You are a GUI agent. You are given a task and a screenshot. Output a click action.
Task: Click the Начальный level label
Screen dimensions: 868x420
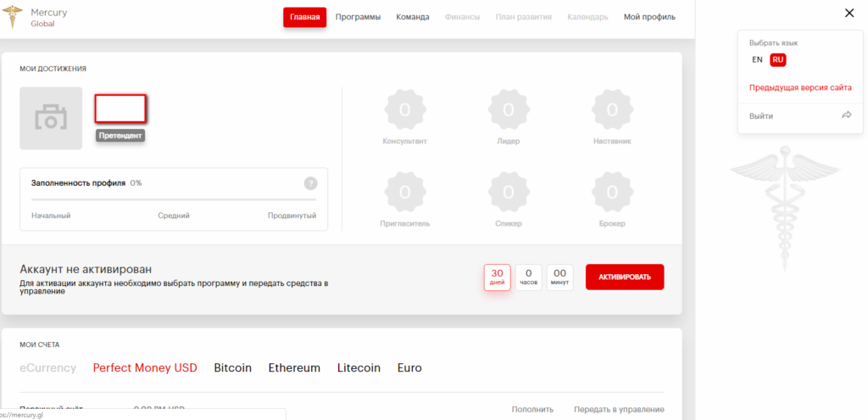[x=51, y=216]
